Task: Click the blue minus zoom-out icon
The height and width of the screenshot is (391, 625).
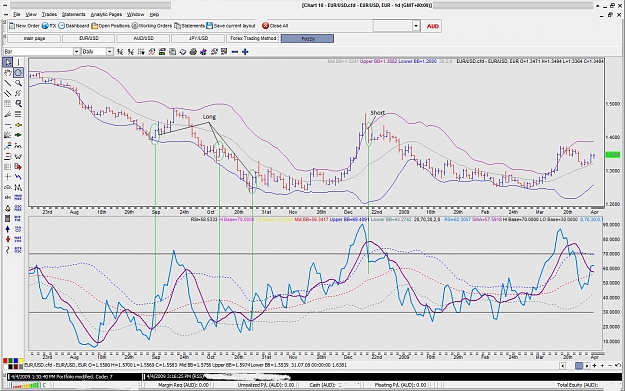Action: pos(235,52)
